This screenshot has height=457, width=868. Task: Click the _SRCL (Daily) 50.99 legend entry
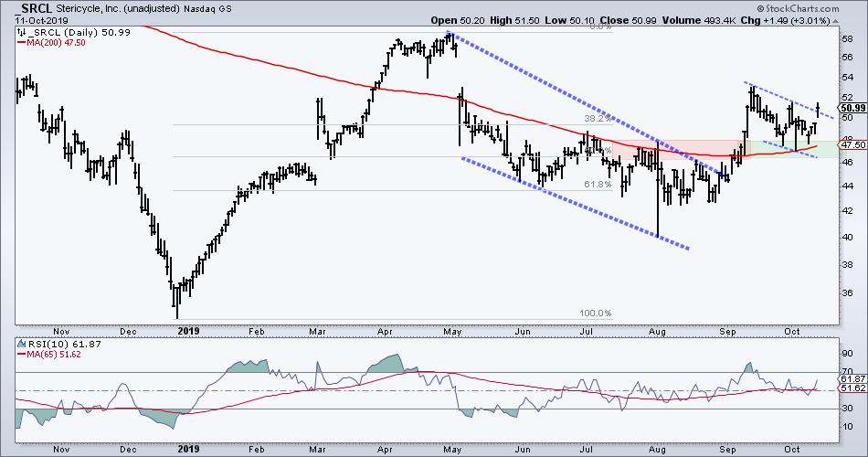click(79, 32)
